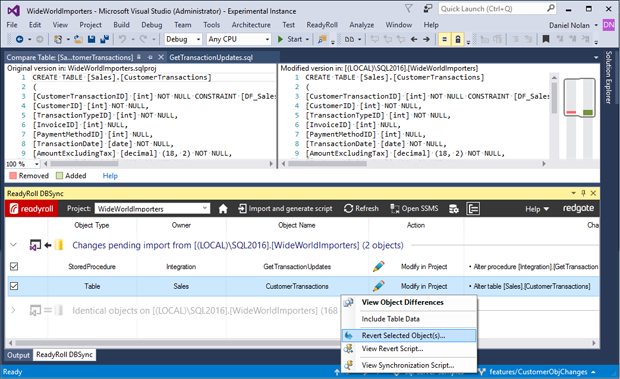Click the modified version vertical scrollbar
The height and width of the screenshot is (379, 620).
tap(554, 115)
